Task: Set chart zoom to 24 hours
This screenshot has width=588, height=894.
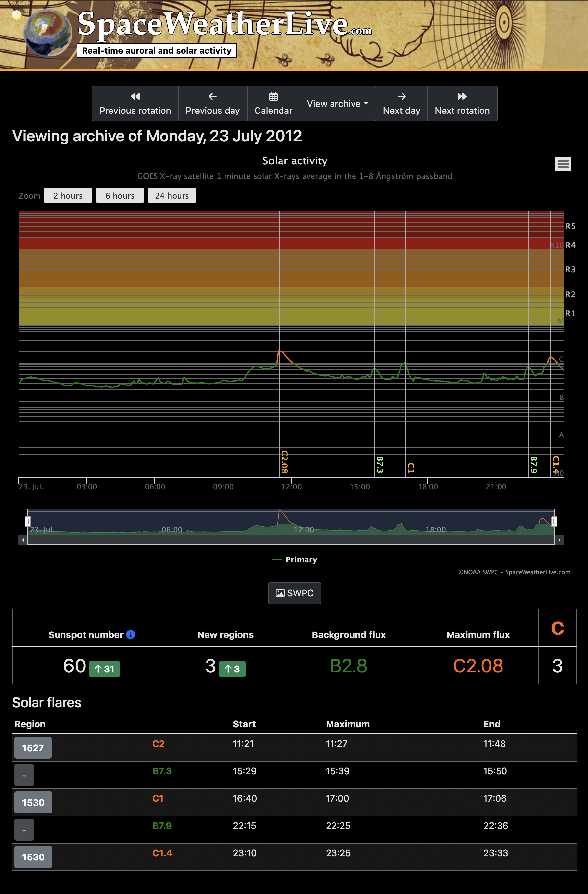Action: coord(172,196)
